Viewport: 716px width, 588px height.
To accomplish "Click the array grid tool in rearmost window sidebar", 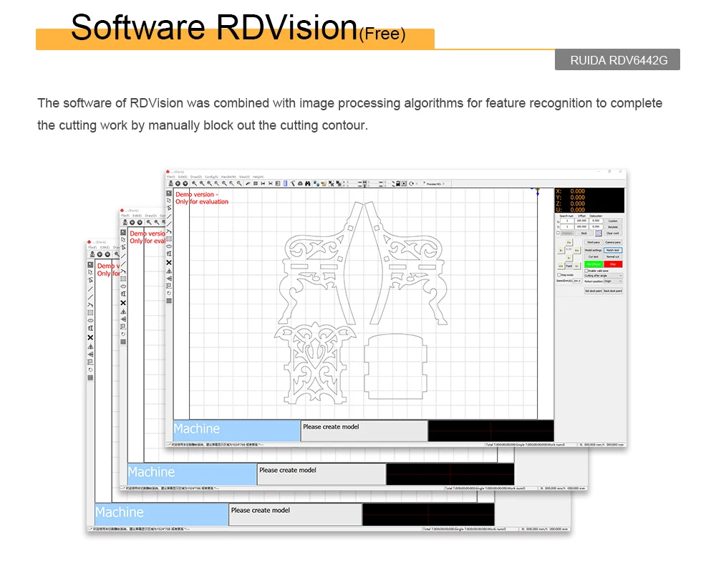I will point(90,378).
